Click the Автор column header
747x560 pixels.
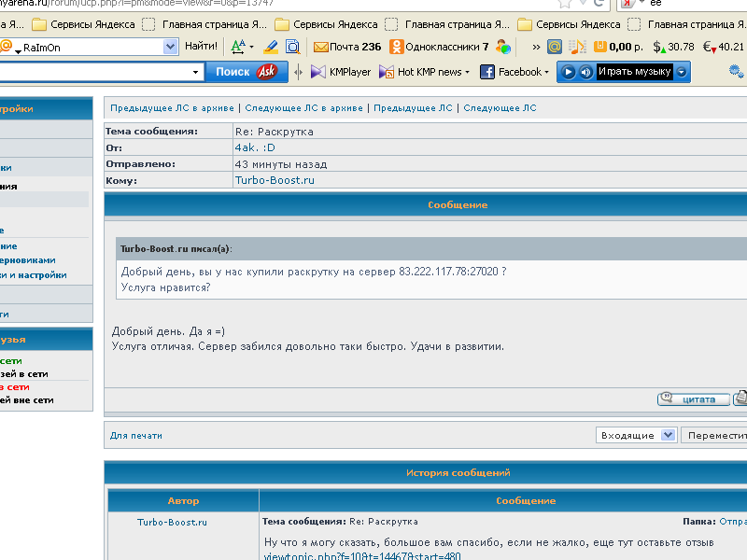click(x=183, y=501)
